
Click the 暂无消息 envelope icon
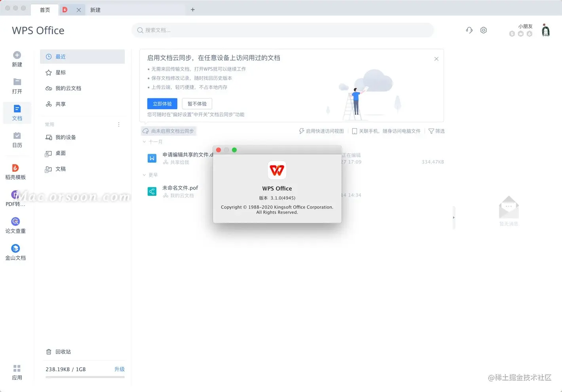coord(509,207)
